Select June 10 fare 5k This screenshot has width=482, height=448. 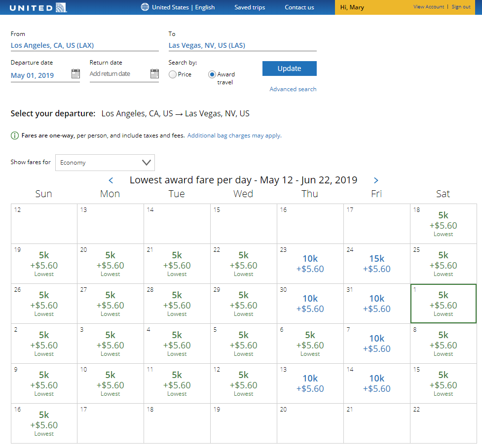111,383
